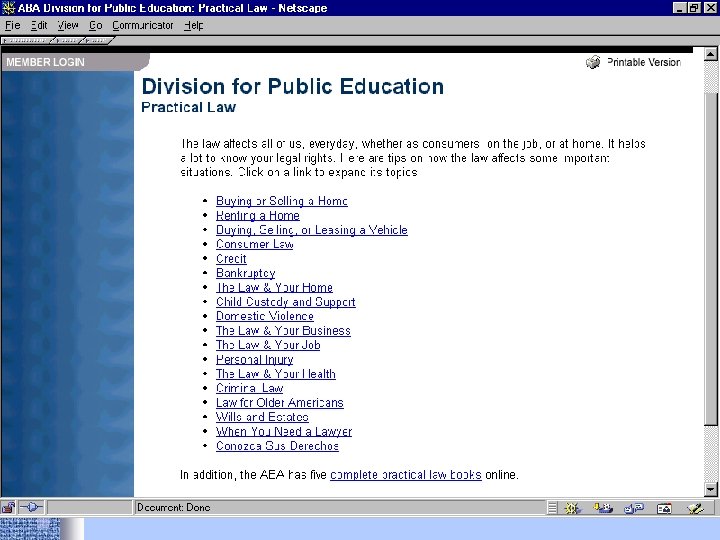Click the Netscape icon in the title bar

point(8,8)
